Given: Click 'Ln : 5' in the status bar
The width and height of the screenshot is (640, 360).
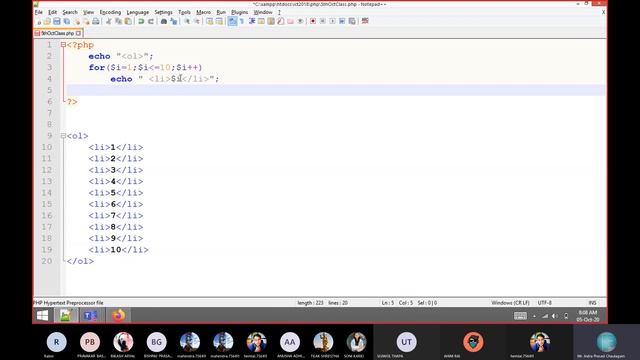Looking at the screenshot, I should point(388,303).
